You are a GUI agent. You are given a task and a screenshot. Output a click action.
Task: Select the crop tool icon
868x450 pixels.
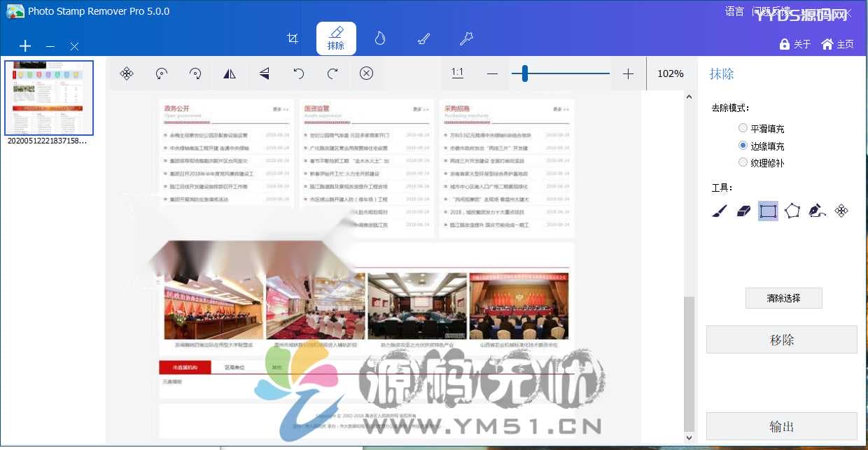click(293, 38)
